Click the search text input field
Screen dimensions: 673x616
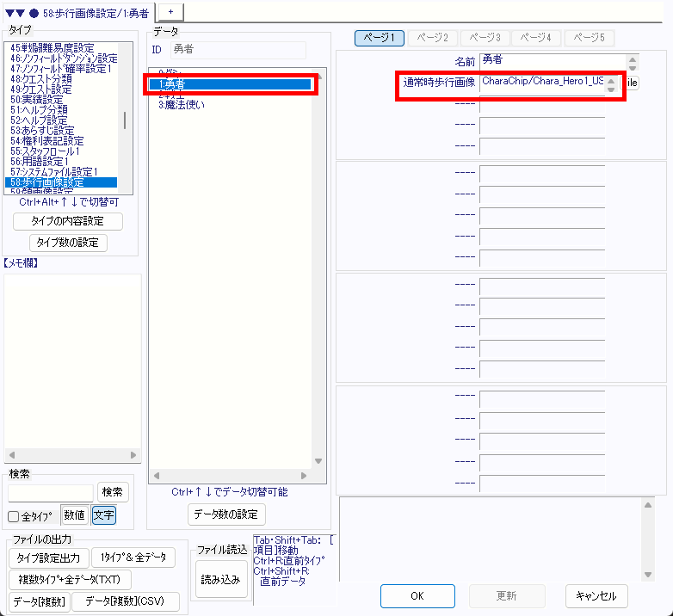point(50,492)
